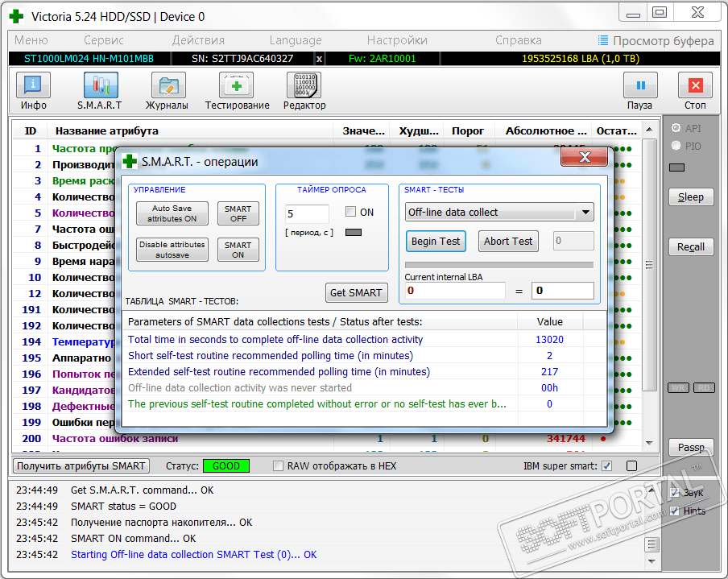Open the Language menu
728x579 pixels.
pyautogui.click(x=296, y=40)
